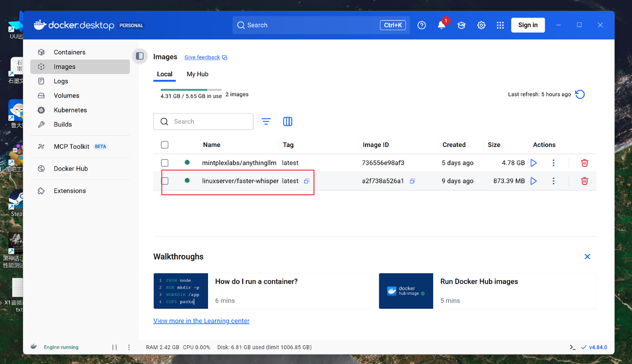Open the Steam desktop shortcut
632x364 pixels.
[16, 203]
